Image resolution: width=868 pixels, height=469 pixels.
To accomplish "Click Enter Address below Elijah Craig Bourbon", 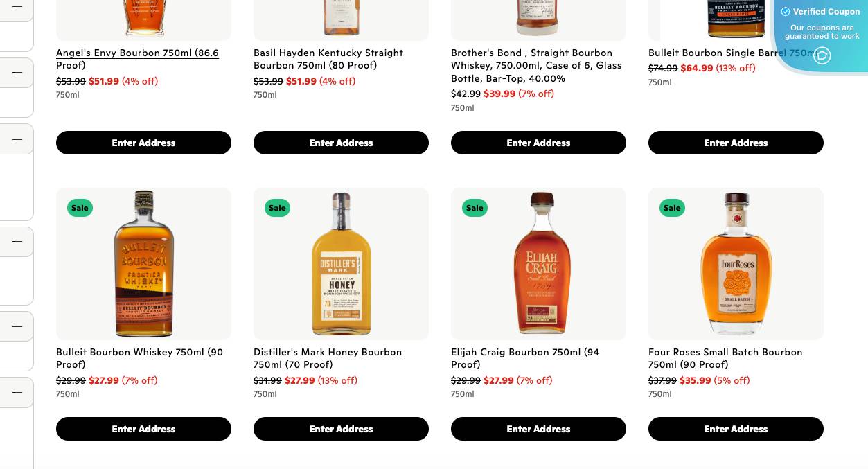I will (x=538, y=429).
